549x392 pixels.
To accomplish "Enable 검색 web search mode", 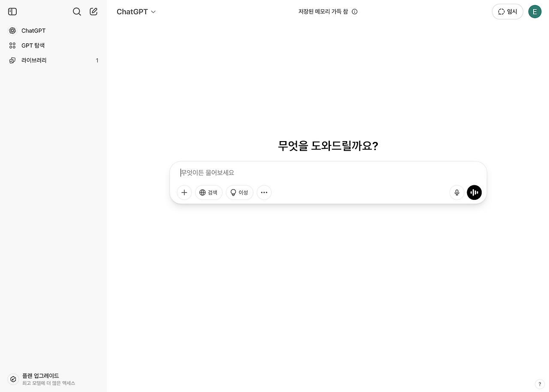I will 208,193.
